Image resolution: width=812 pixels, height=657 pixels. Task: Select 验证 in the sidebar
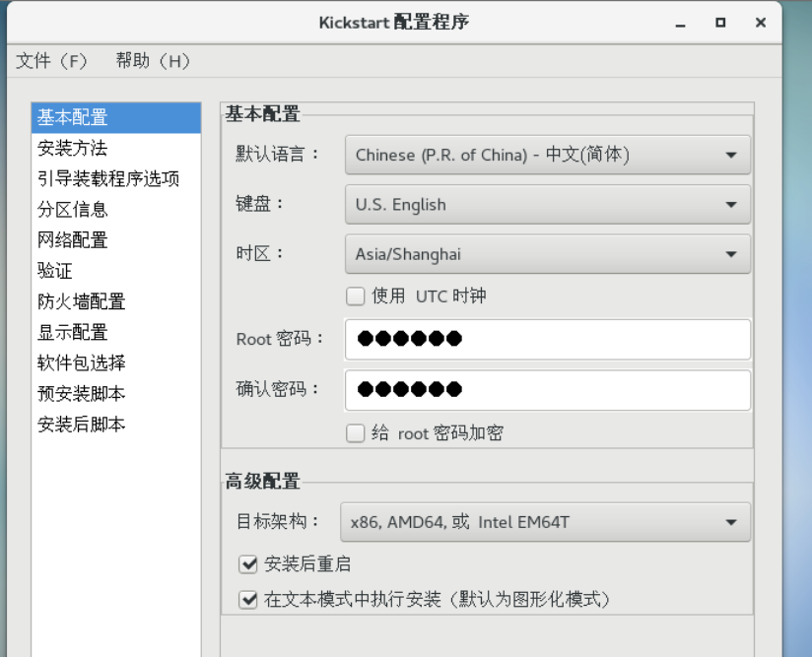pyautogui.click(x=116, y=271)
